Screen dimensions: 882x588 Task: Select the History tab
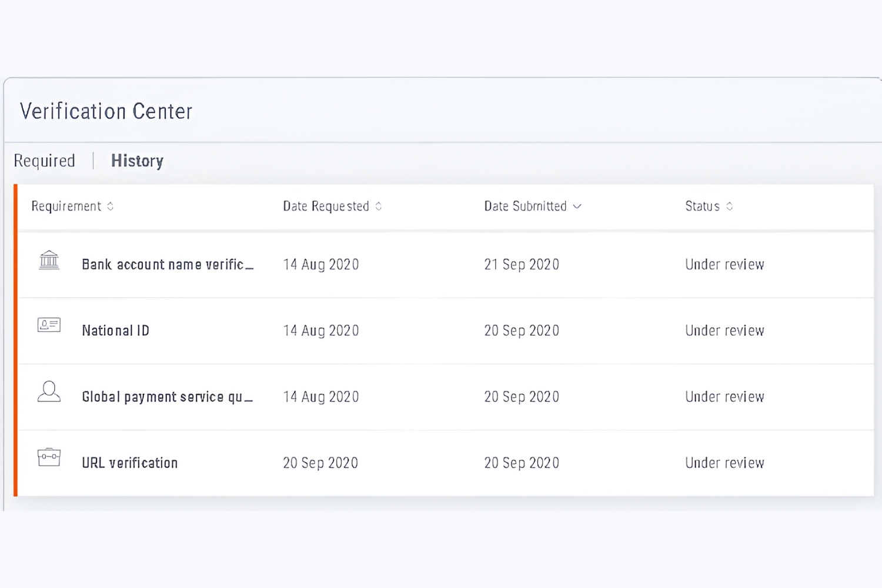tap(137, 161)
